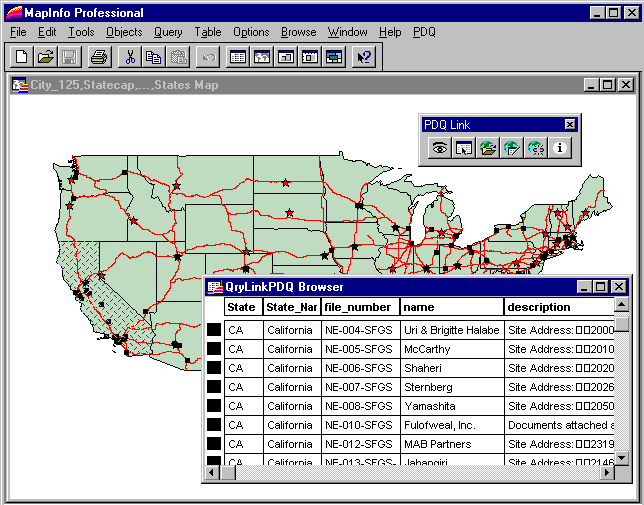The width and height of the screenshot is (644, 505).
Task: Click the State_Name column header
Action: tap(292, 307)
